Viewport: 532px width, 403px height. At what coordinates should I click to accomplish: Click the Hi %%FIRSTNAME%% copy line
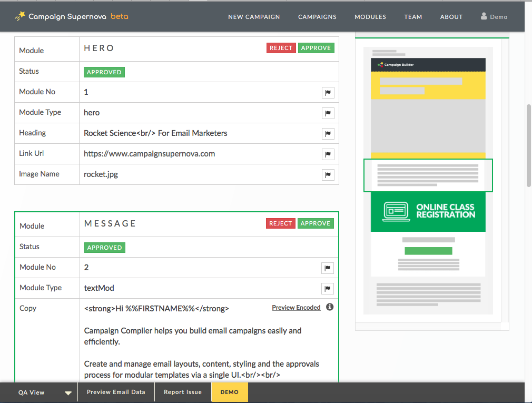(x=156, y=309)
